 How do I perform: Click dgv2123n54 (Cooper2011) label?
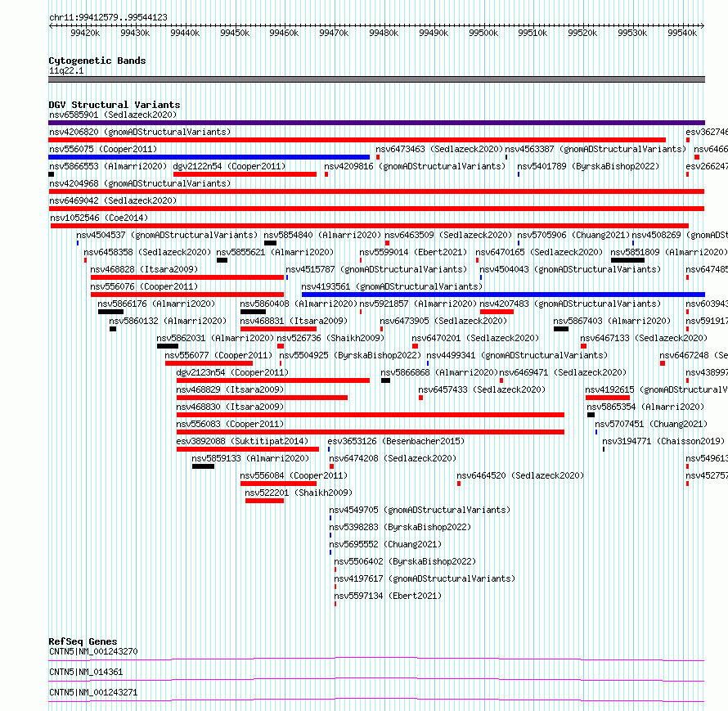[232, 372]
